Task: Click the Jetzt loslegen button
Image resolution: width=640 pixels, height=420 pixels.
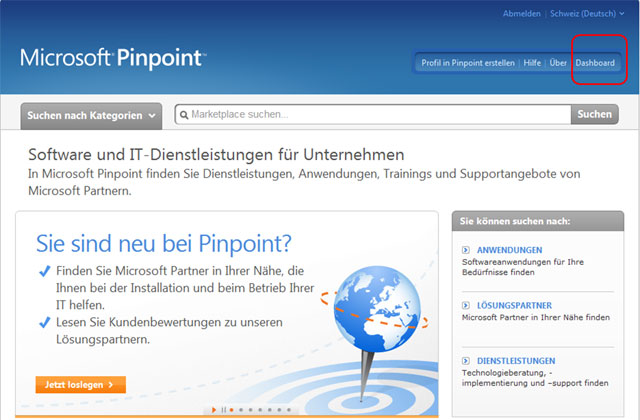Action: tap(80, 384)
